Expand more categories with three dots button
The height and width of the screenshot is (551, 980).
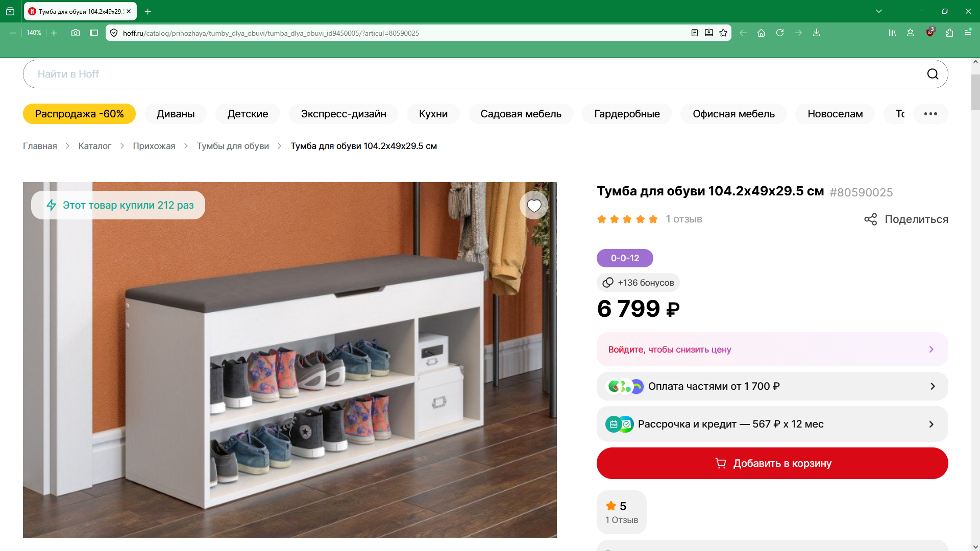click(930, 114)
